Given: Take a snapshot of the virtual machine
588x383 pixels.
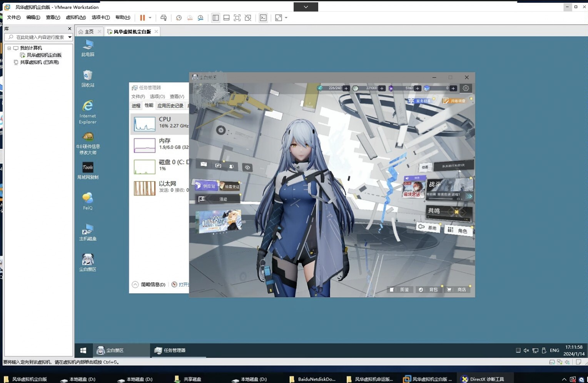Looking at the screenshot, I should pyautogui.click(x=179, y=18).
